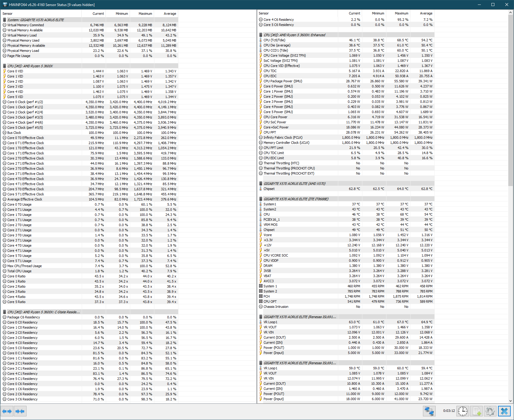Select the Max CPU/Thread Usage row
Viewport: 514px width, 420px height.
coord(90,266)
